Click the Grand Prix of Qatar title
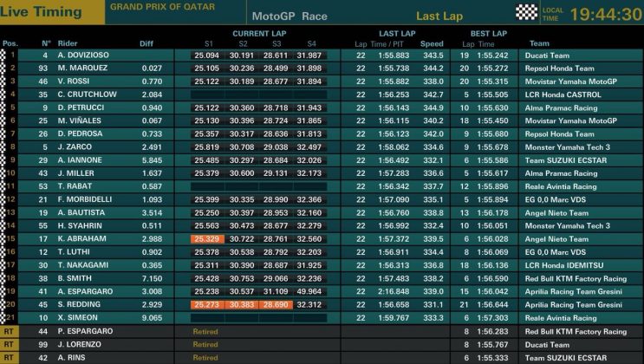The image size is (644, 364). tap(153, 6)
